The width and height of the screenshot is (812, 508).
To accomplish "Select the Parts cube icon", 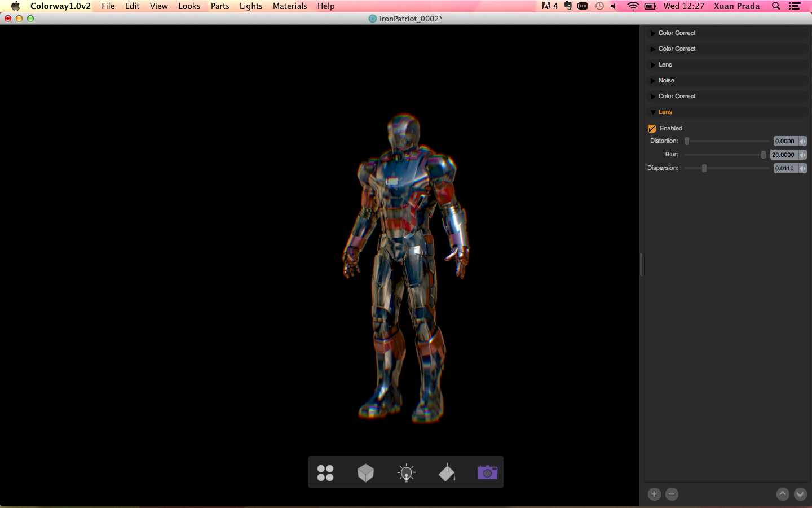I will [x=366, y=472].
